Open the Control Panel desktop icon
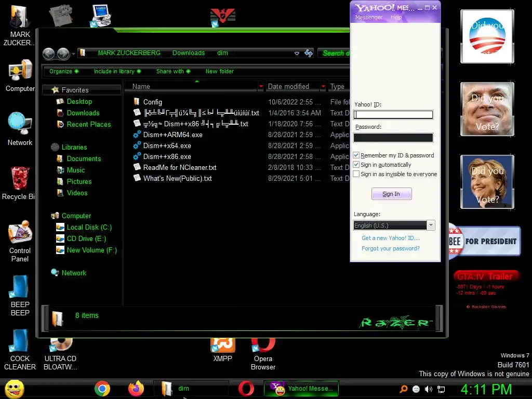This screenshot has height=399, width=532. point(20,241)
